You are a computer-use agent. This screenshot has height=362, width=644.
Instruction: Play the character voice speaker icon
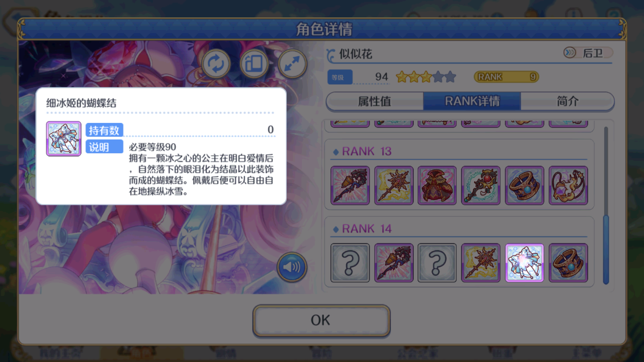(292, 267)
